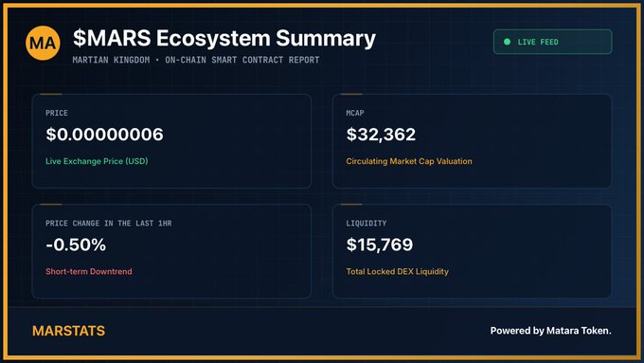The width and height of the screenshot is (644, 363).
Task: Click the Total Locked DEX Liquidity caption
Action: (x=397, y=271)
